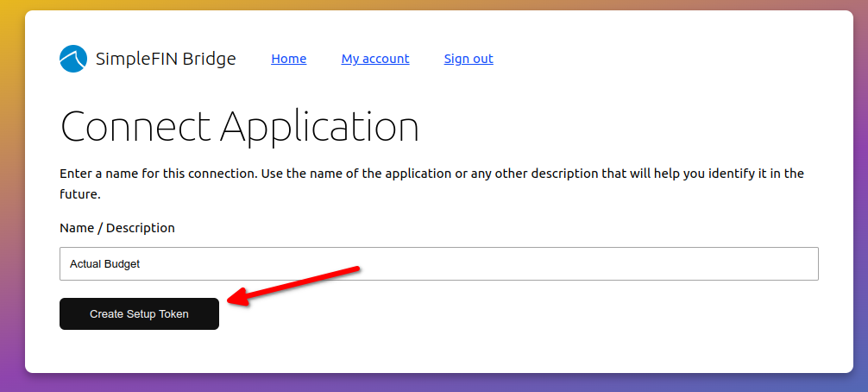Click the Connect Application page heading
The image size is (868, 392).
[240, 127]
